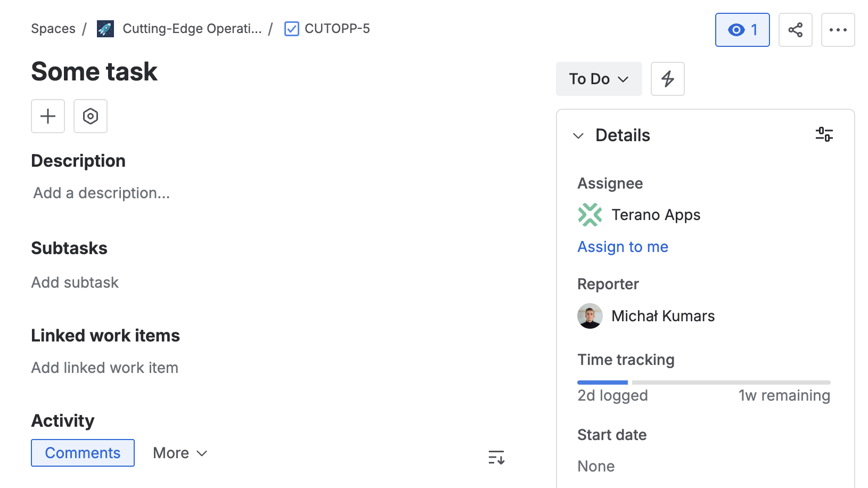Image resolution: width=868 pixels, height=488 pixels.
Task: Click the Assign to me link
Action: pyautogui.click(x=623, y=247)
